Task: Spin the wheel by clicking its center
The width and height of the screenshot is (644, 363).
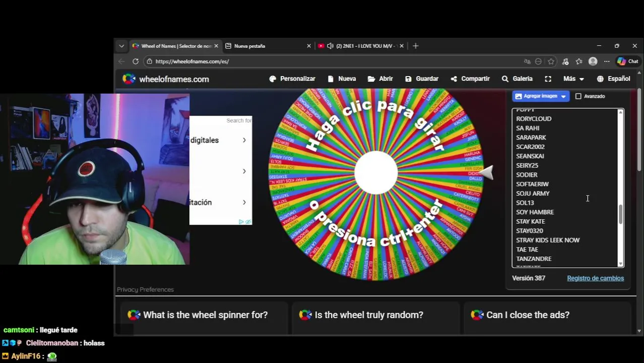Action: point(376,172)
